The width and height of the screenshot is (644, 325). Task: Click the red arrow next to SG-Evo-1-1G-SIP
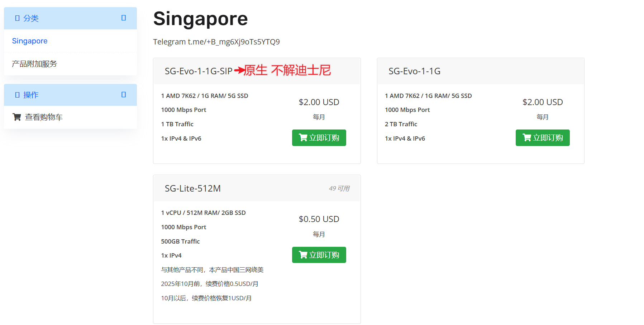(x=239, y=70)
